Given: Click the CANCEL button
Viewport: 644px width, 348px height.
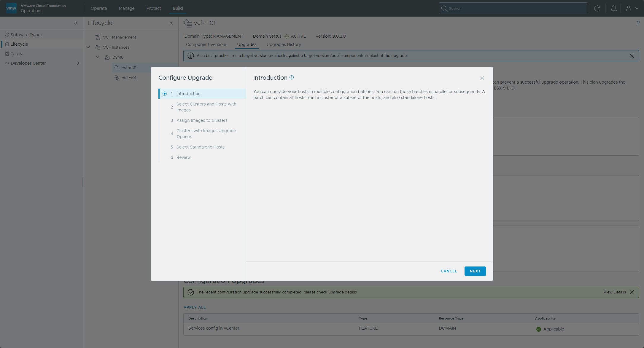Looking at the screenshot, I should [449, 271].
